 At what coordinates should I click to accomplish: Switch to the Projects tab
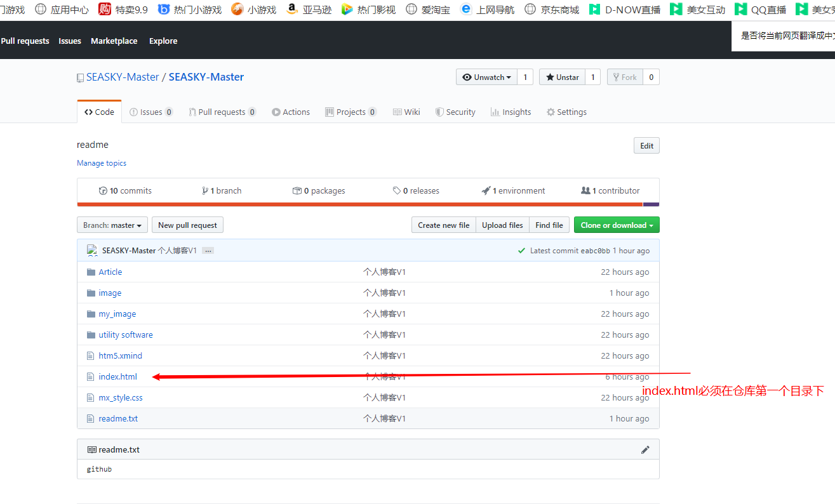(351, 112)
